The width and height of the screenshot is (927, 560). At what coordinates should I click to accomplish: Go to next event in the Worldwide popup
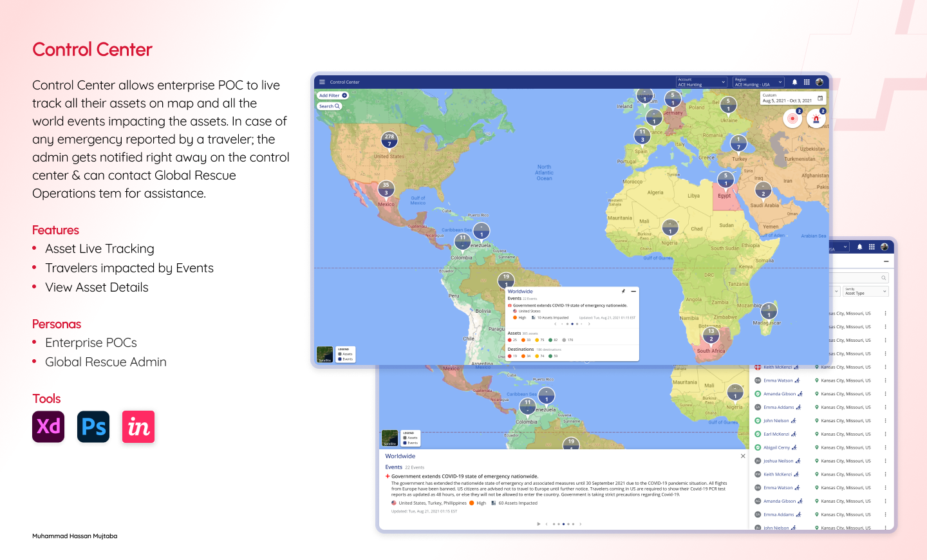[588, 324]
